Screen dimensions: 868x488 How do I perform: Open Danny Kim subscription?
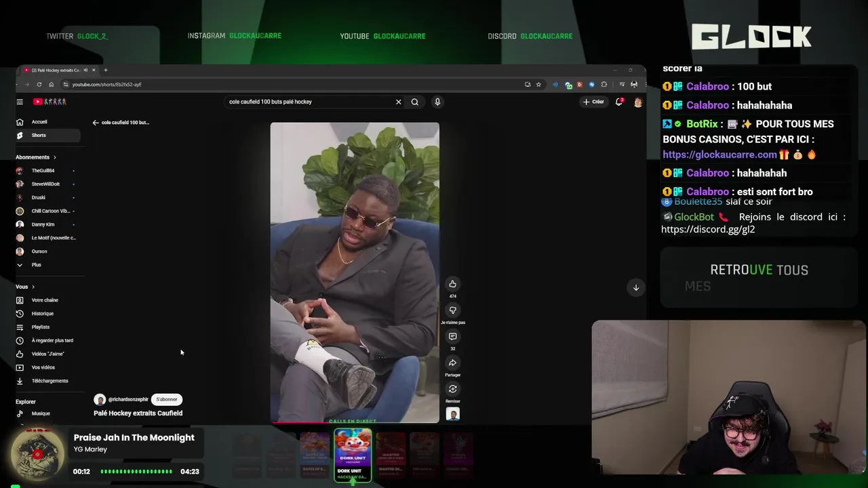click(x=46, y=224)
